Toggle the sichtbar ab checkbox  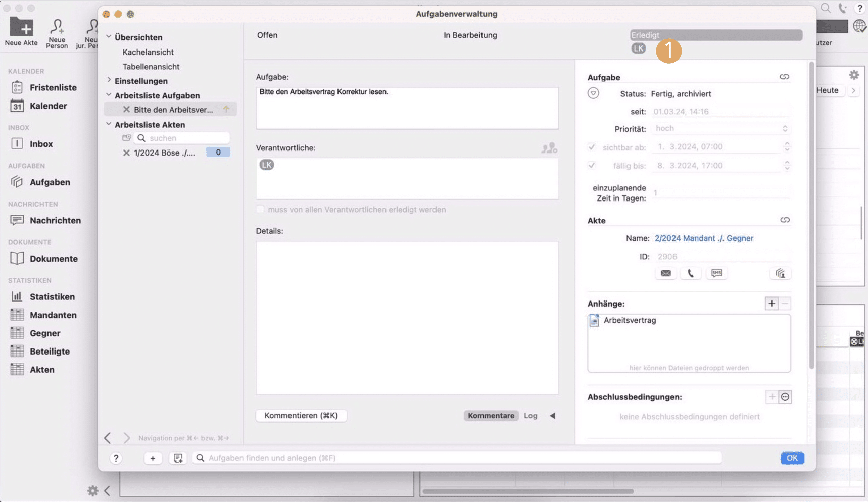[592, 147]
